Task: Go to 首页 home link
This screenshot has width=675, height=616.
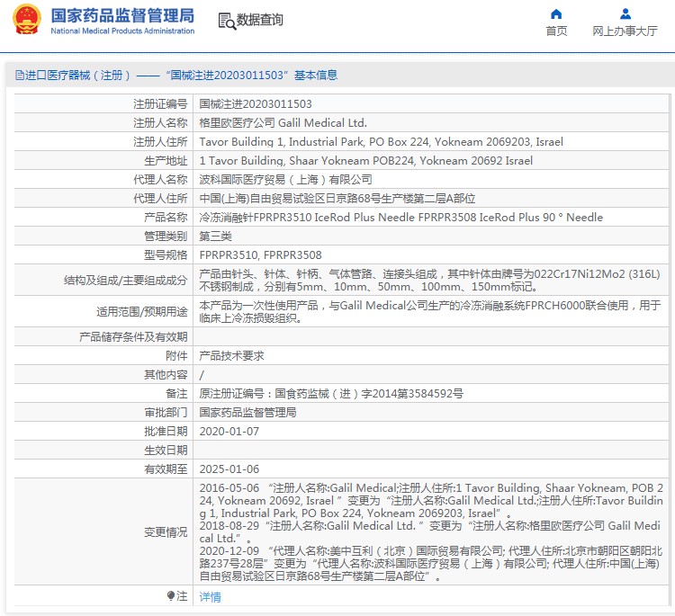Action: 556,31
